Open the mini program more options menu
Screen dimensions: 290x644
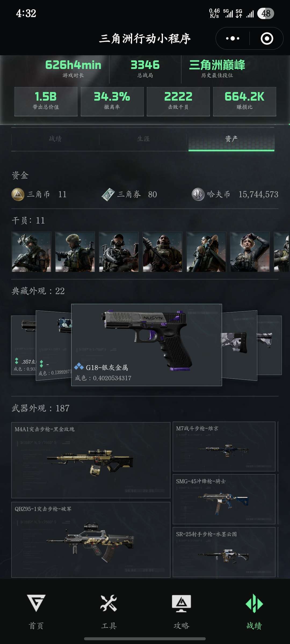point(233,38)
